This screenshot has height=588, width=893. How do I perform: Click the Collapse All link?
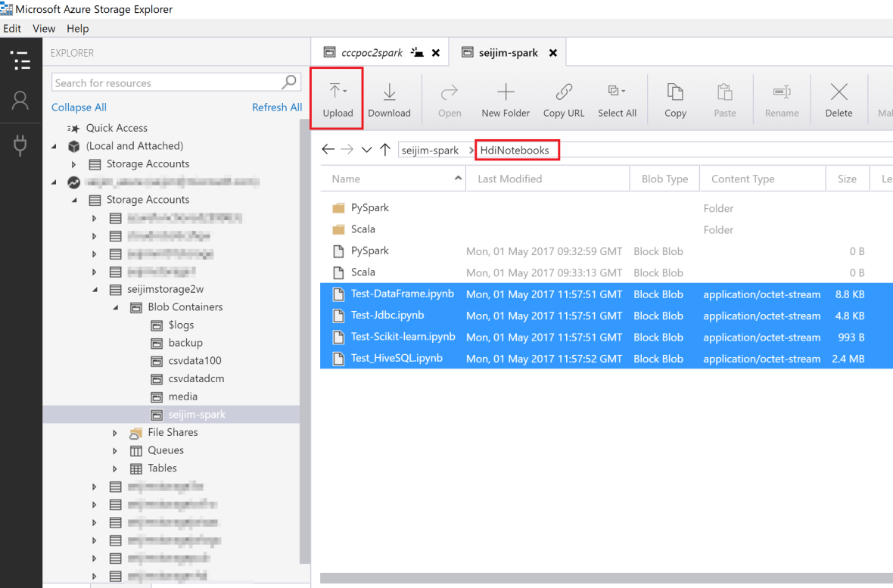[79, 107]
